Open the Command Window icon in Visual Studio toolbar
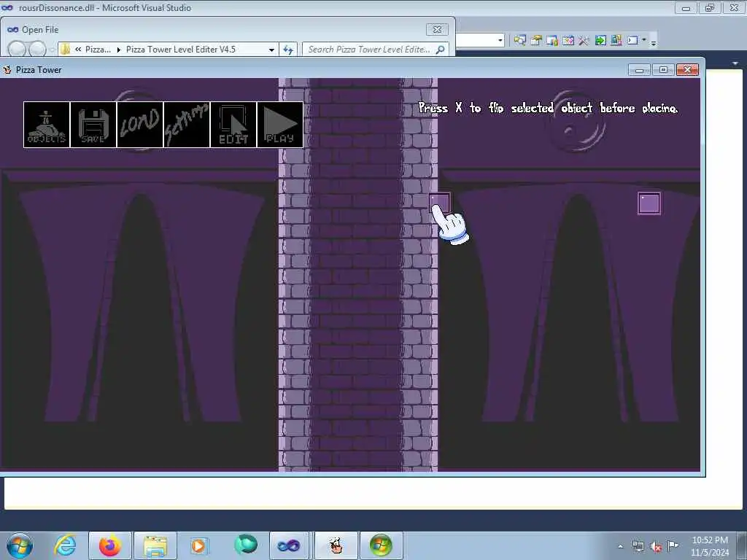The height and width of the screenshot is (560, 747). tap(632, 41)
